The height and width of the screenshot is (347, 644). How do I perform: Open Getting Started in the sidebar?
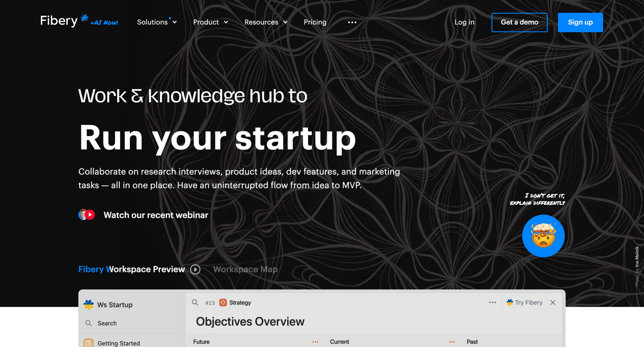point(118,343)
